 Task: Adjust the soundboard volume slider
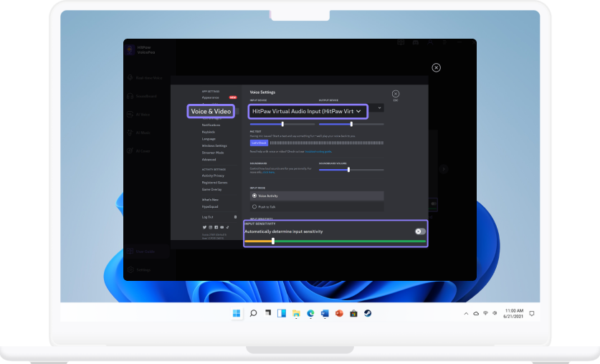coord(348,169)
